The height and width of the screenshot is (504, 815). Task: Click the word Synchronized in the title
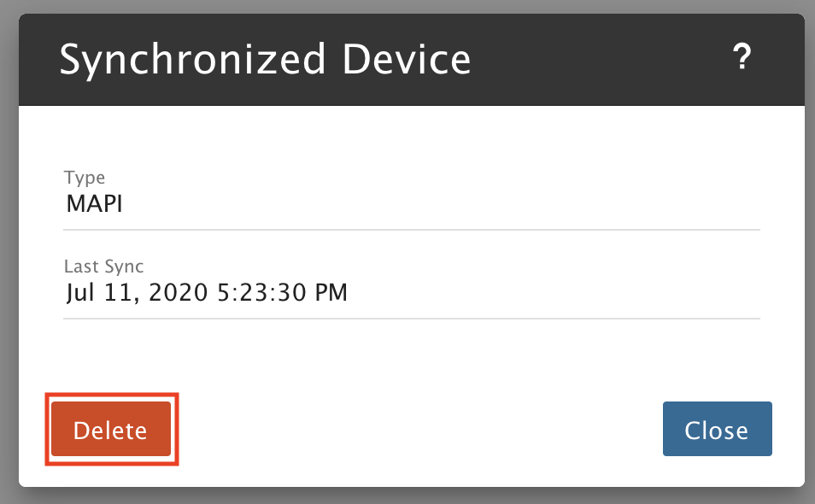pyautogui.click(x=193, y=61)
